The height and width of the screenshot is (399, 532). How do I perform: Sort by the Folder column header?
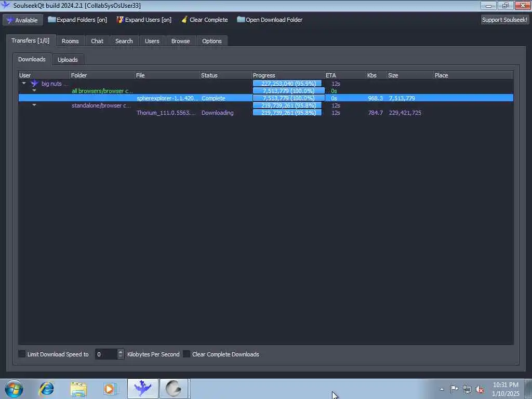coord(102,75)
